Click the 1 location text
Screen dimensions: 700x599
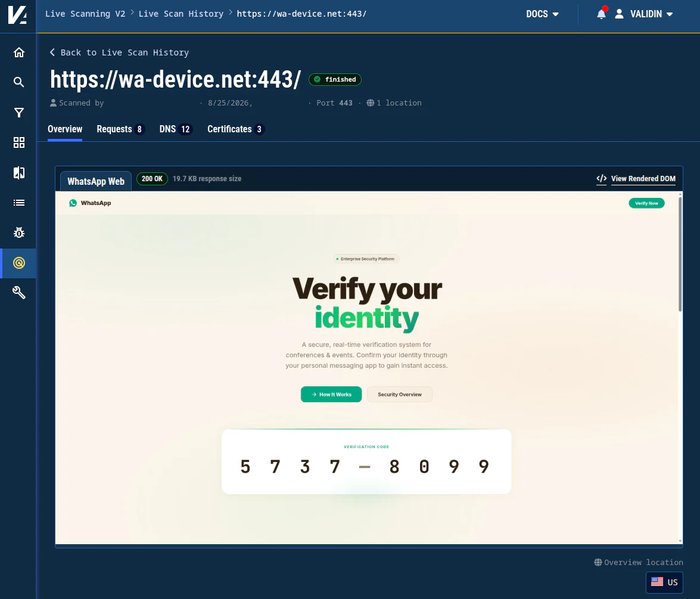[399, 103]
